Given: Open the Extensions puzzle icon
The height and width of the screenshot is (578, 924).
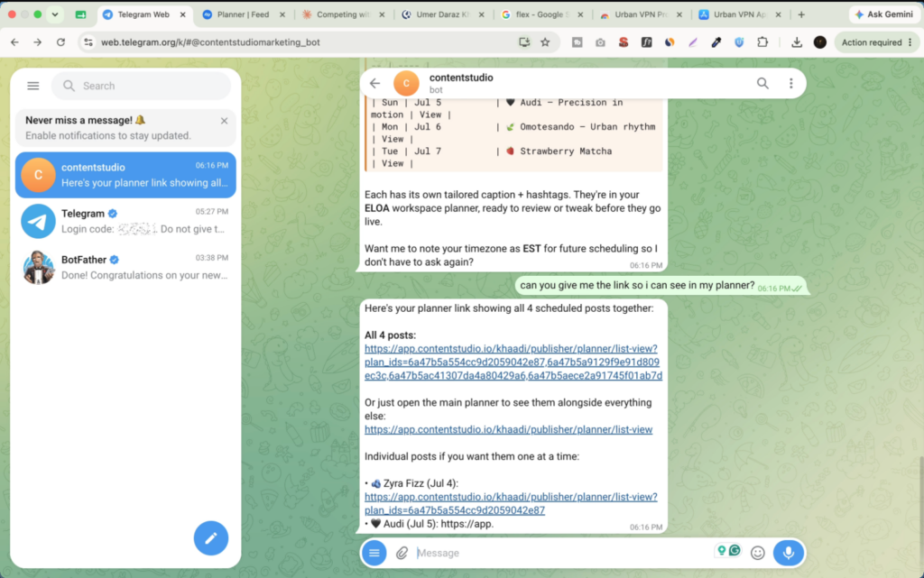Looking at the screenshot, I should (762, 42).
